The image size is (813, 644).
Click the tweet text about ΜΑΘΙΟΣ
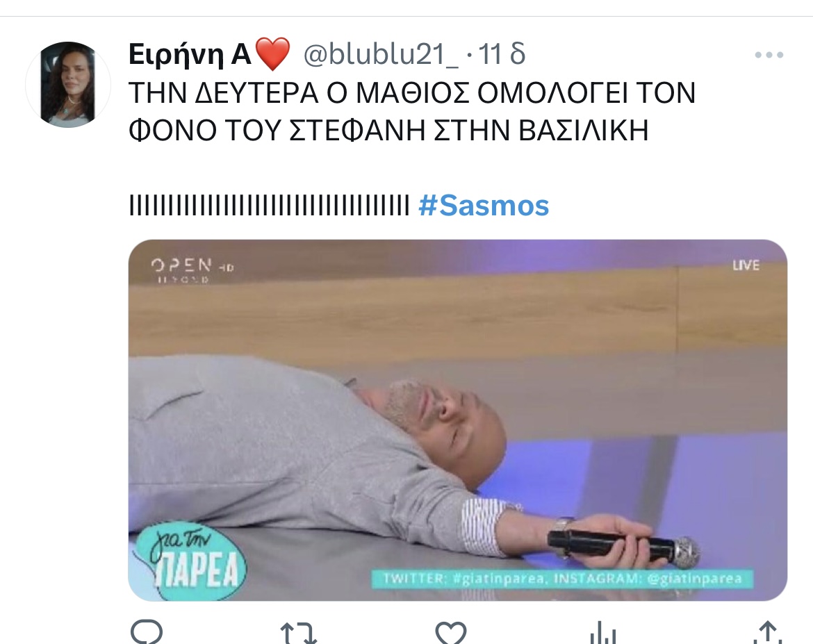click(412, 111)
